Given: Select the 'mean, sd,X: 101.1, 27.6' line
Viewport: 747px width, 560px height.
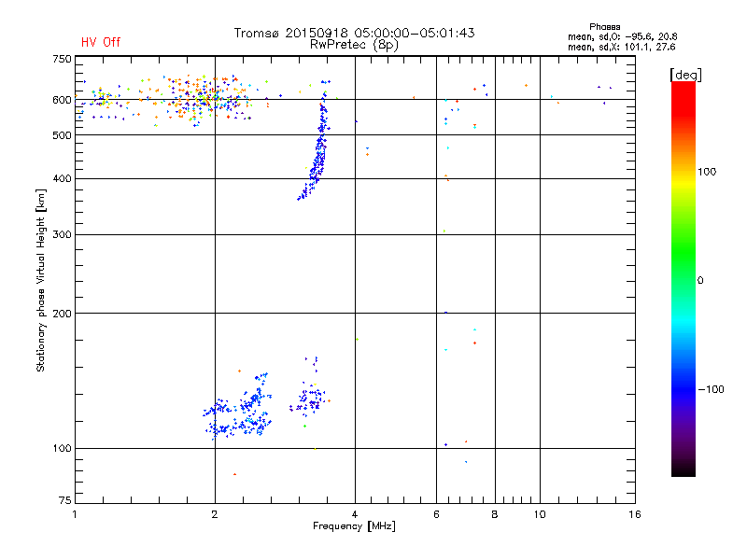Looking at the screenshot, I should [621, 47].
